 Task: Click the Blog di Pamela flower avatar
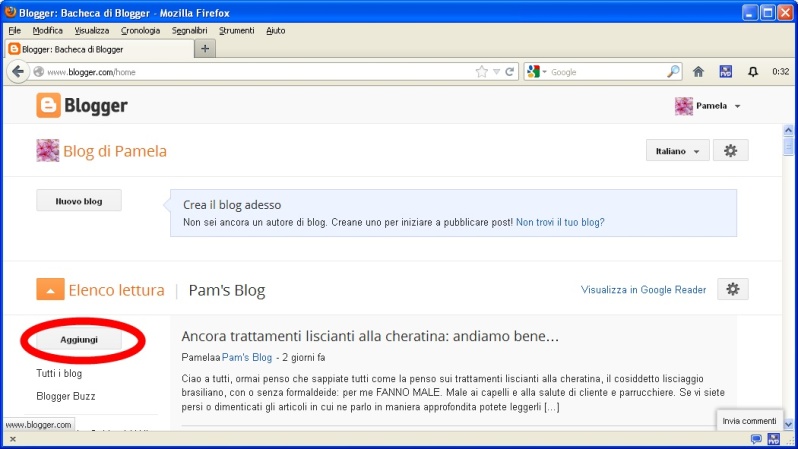pos(47,151)
